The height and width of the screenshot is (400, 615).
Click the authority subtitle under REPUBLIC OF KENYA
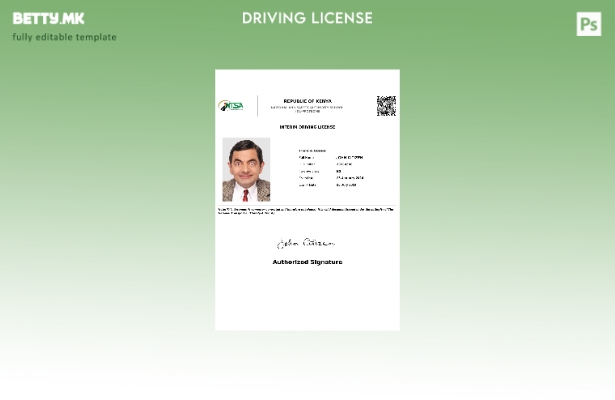coord(308,108)
